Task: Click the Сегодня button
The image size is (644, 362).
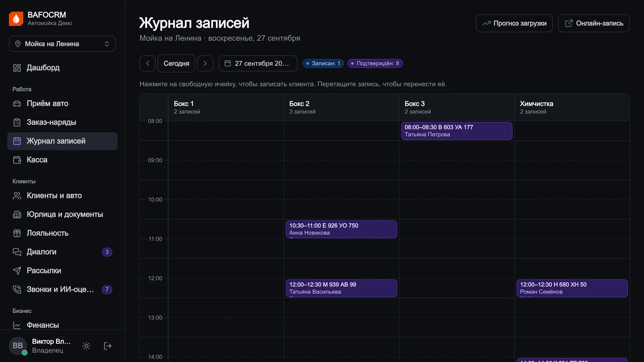Action: click(x=176, y=64)
